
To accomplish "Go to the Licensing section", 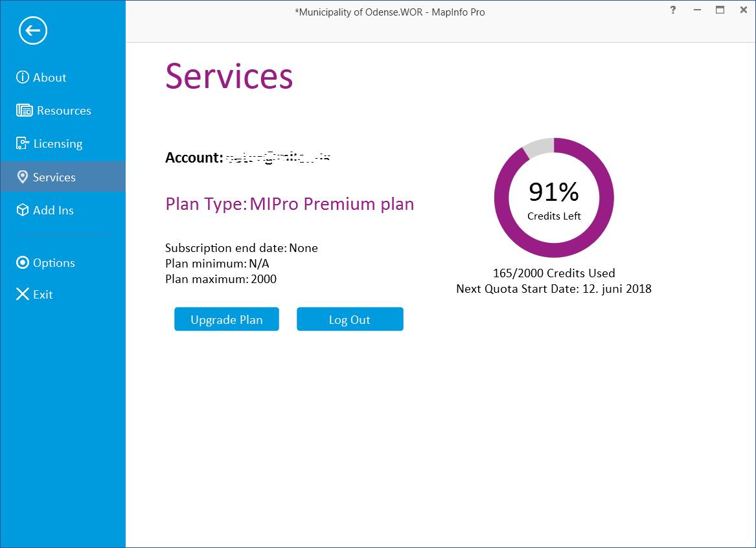I will (58, 144).
